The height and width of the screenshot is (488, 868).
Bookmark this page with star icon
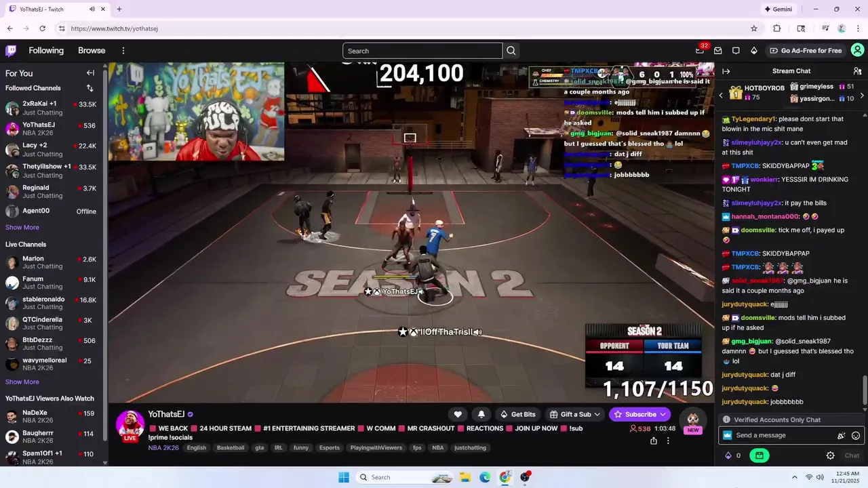pos(753,28)
